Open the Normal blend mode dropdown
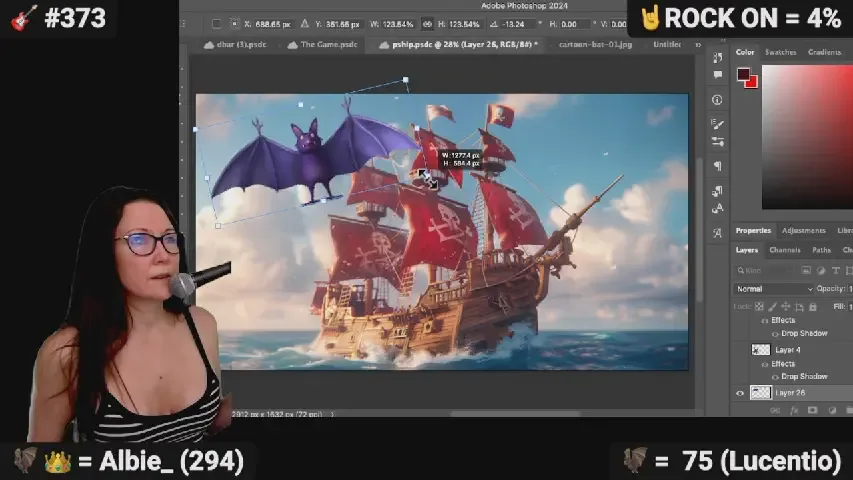 [775, 289]
